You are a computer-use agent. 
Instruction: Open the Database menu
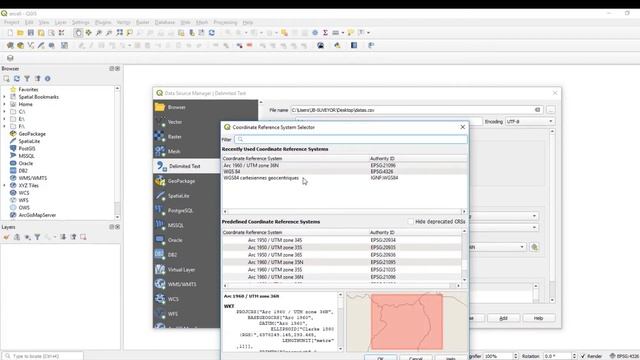(x=165, y=22)
